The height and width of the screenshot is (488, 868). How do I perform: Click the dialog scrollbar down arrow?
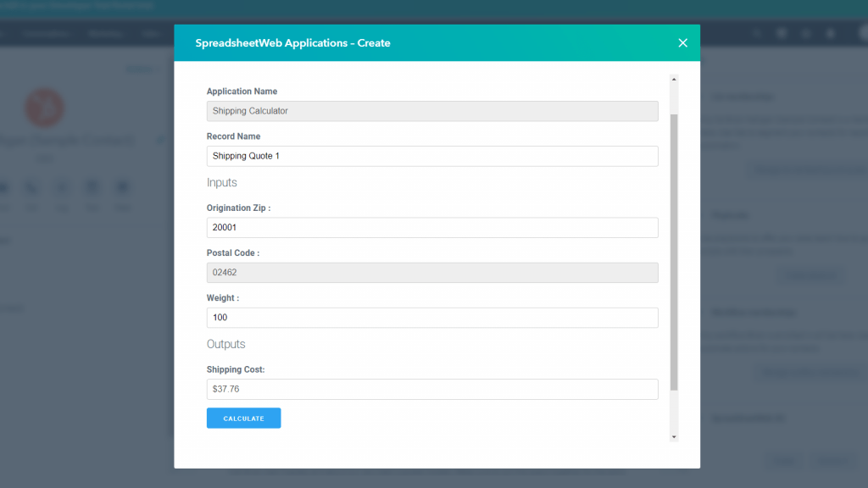pos(674,436)
